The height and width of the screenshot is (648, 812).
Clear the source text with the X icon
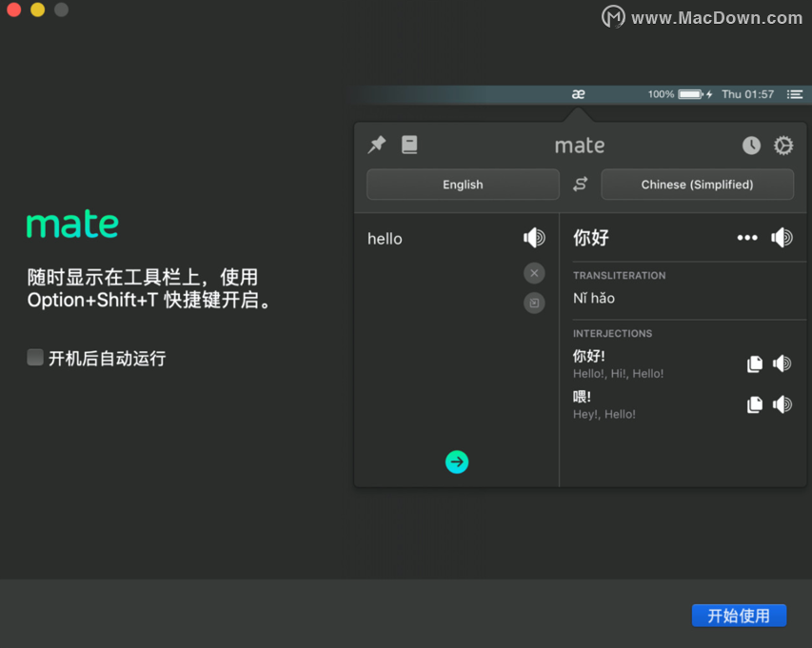(x=534, y=273)
